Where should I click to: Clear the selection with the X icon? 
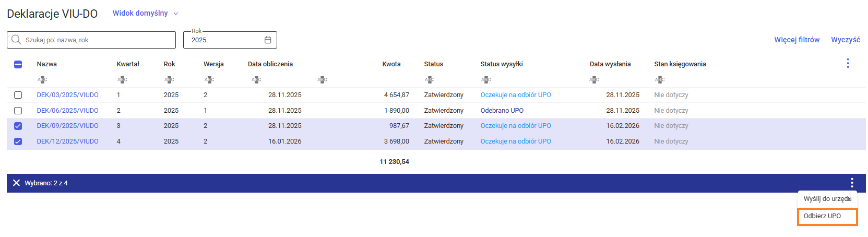click(x=16, y=183)
